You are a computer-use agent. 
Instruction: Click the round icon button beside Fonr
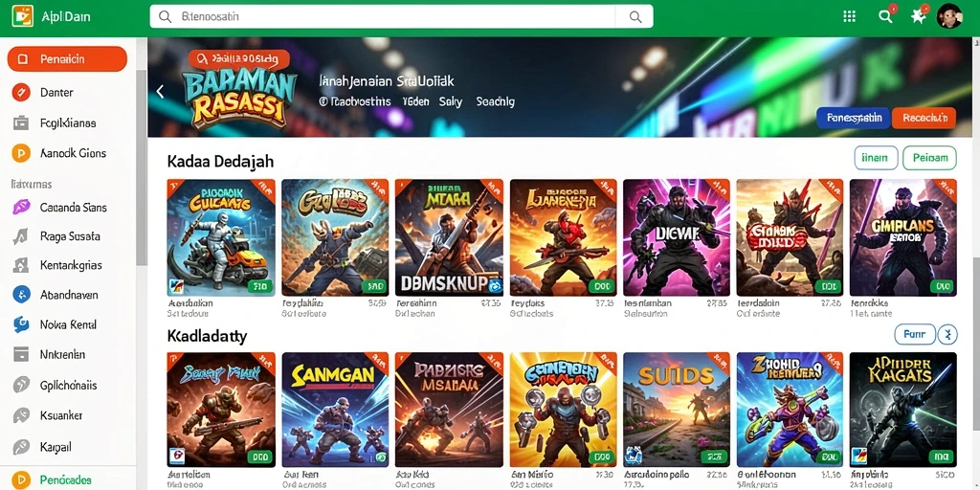click(947, 334)
